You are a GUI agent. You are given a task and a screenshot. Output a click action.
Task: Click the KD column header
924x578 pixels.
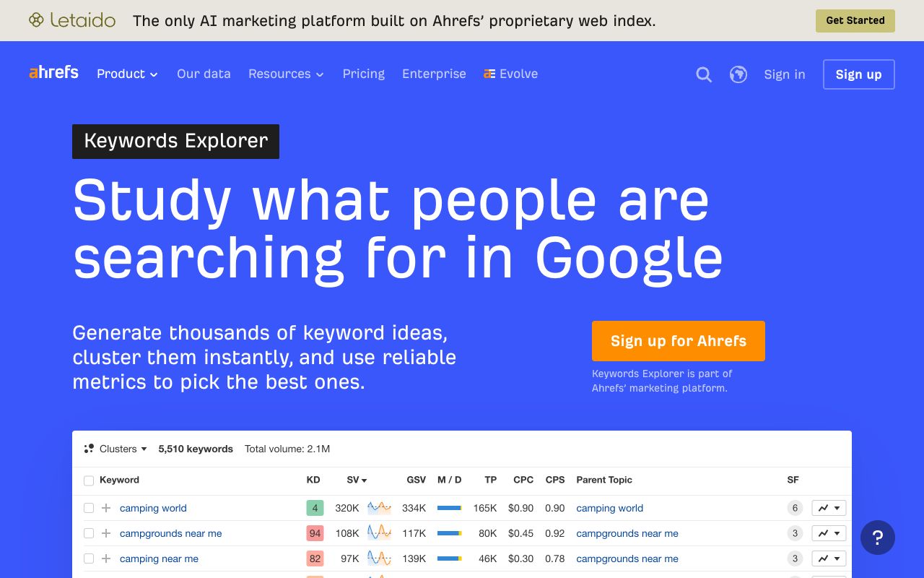pos(313,480)
